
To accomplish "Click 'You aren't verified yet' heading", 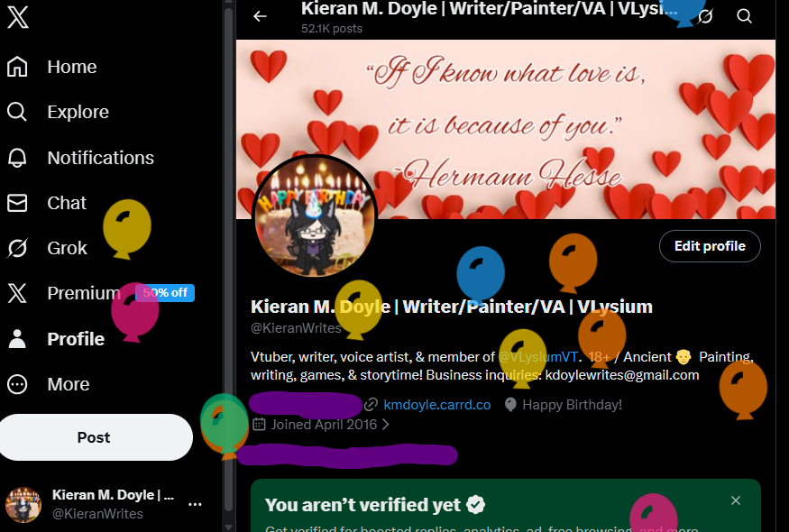I will pyautogui.click(x=362, y=504).
